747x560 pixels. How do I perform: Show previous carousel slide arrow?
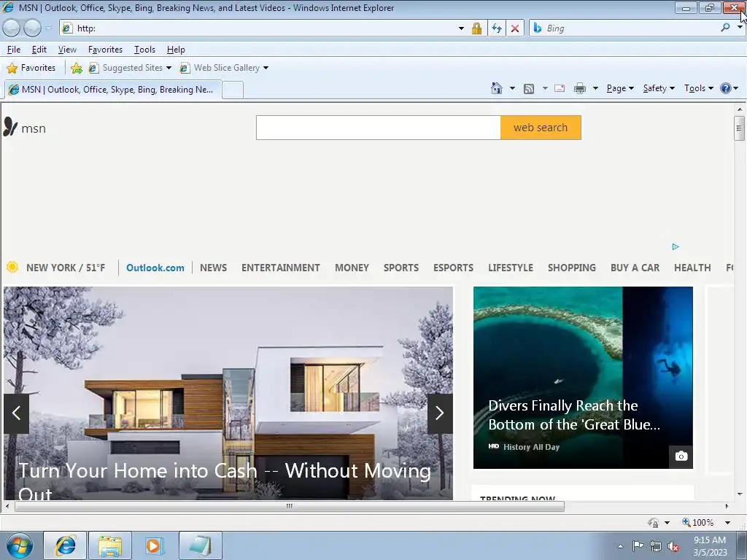click(16, 413)
